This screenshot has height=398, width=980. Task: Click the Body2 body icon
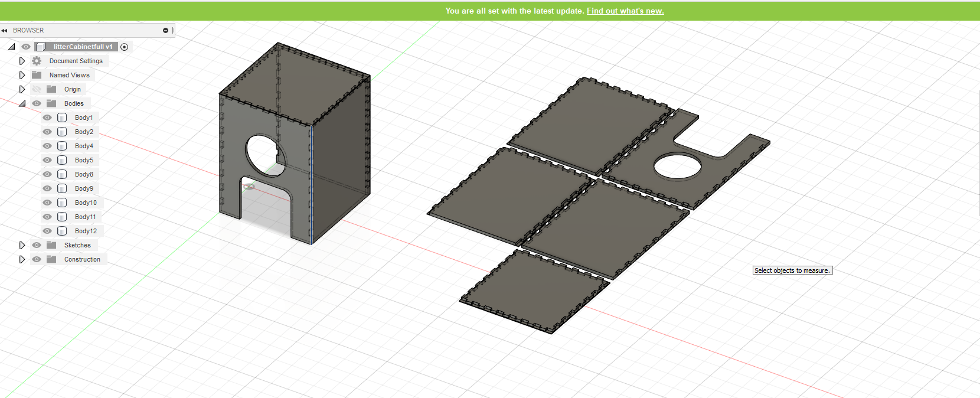62,132
